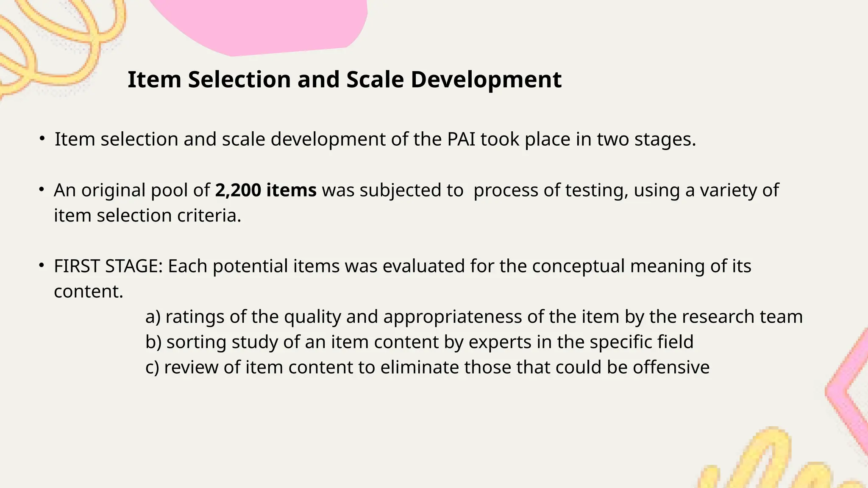Click the bold text '2,200 items'

click(266, 190)
